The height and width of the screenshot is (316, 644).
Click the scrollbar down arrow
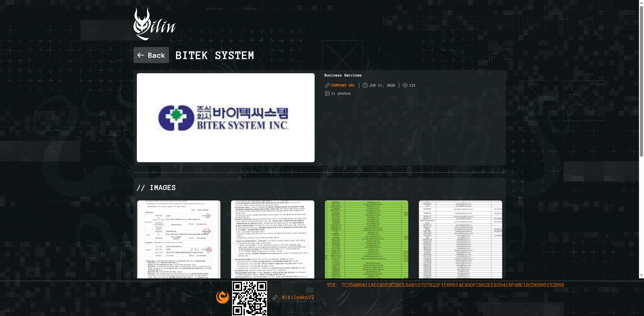[x=641, y=275]
